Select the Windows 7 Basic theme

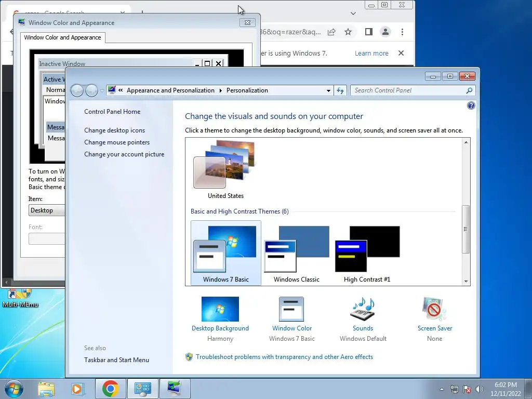click(225, 253)
